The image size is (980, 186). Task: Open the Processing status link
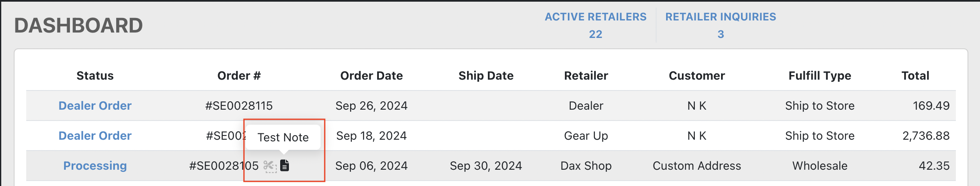click(95, 166)
